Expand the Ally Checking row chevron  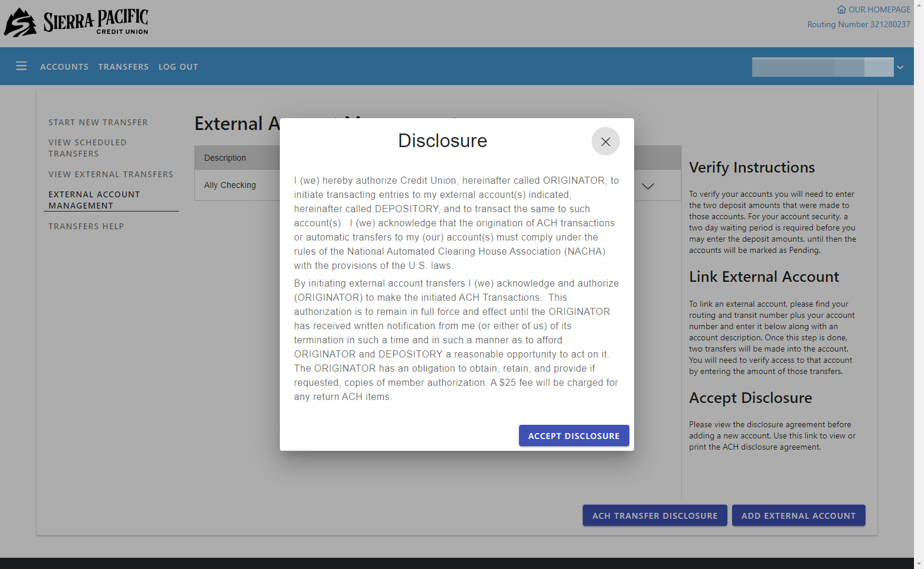click(x=648, y=186)
